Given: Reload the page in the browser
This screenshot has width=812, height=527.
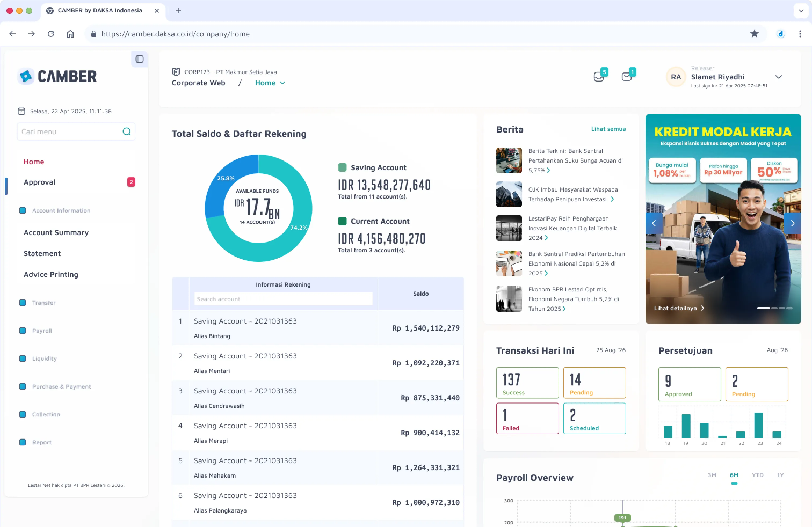Looking at the screenshot, I should pos(51,34).
